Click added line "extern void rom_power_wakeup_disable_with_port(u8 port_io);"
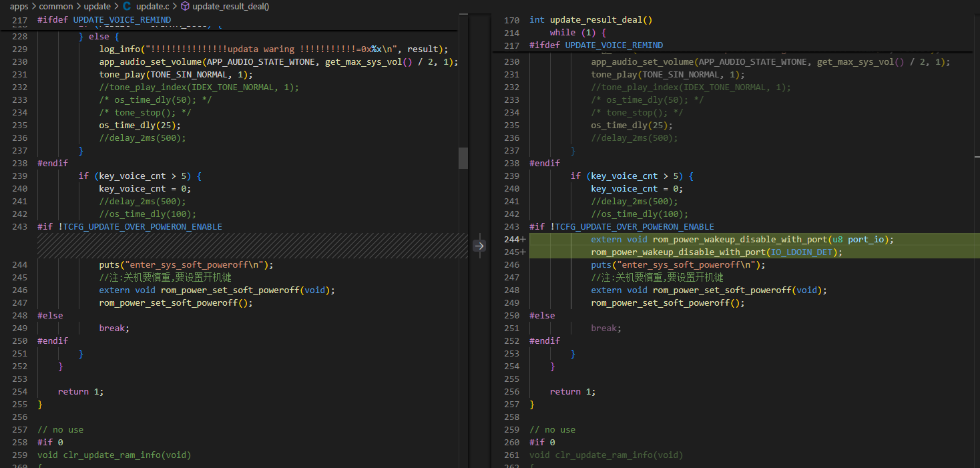This screenshot has width=980, height=468. (x=742, y=239)
